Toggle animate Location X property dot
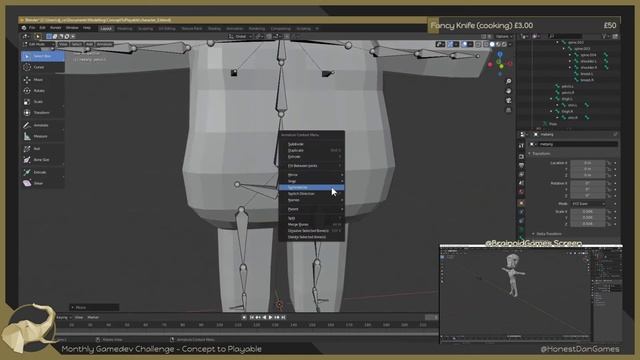The width and height of the screenshot is (640, 360). pos(615,163)
